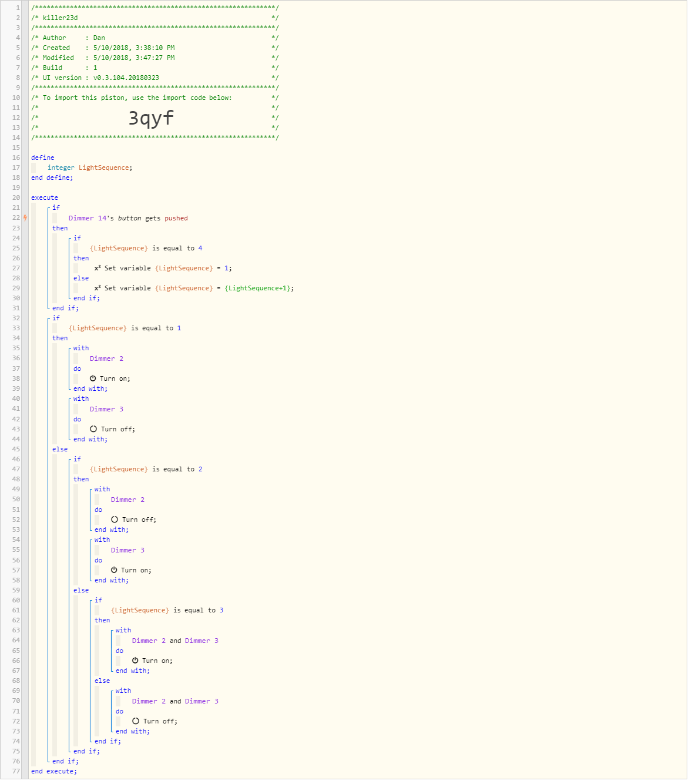Click the Dimmer 2 device on line 50
The width and height of the screenshot is (692, 784).
tap(127, 500)
